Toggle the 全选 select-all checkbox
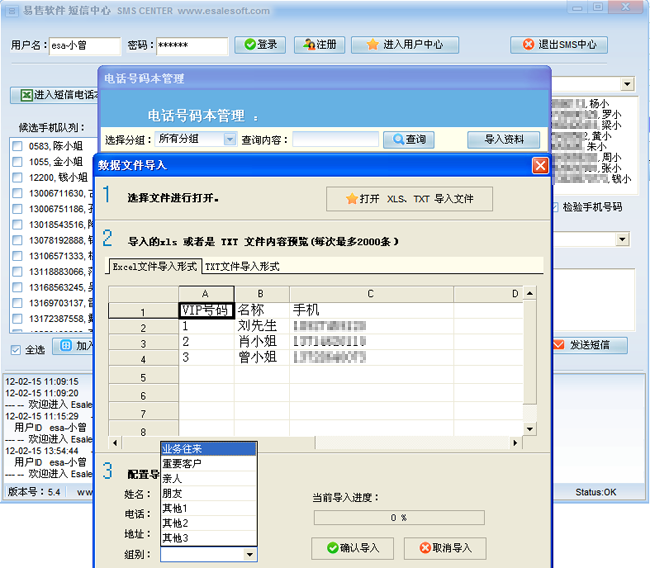This screenshot has height=568, width=650. point(15,350)
